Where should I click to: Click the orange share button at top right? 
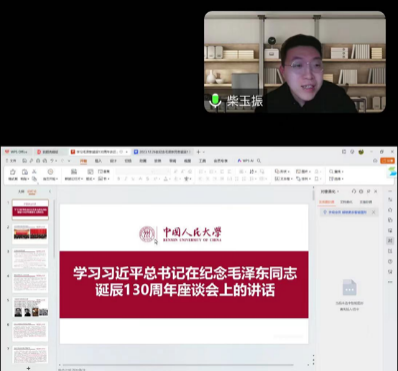coord(388,161)
